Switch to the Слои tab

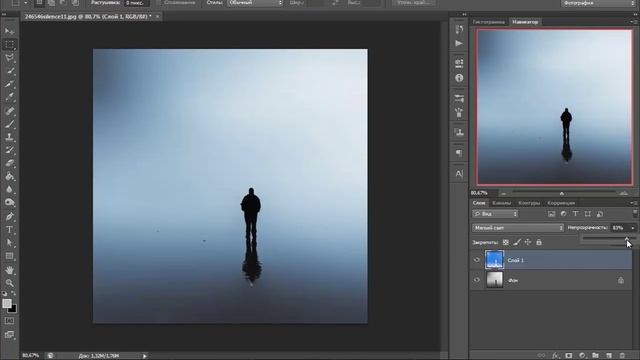479,203
